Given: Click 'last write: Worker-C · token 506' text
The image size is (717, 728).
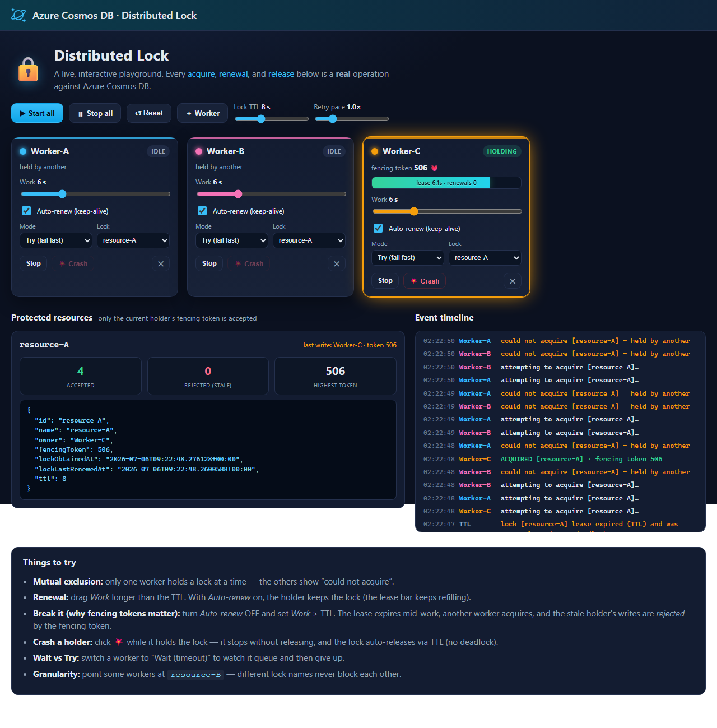Looking at the screenshot, I should [x=350, y=345].
